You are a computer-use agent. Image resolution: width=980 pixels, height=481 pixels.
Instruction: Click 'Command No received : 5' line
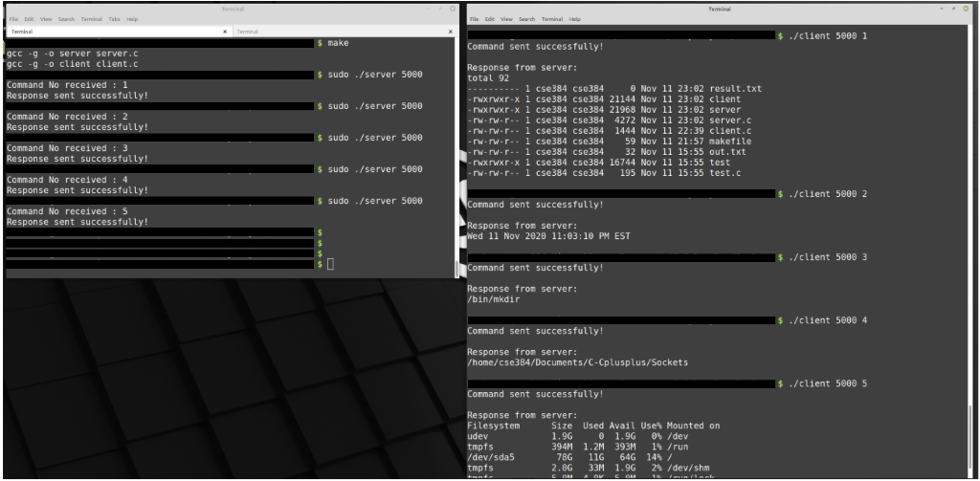tap(67, 211)
